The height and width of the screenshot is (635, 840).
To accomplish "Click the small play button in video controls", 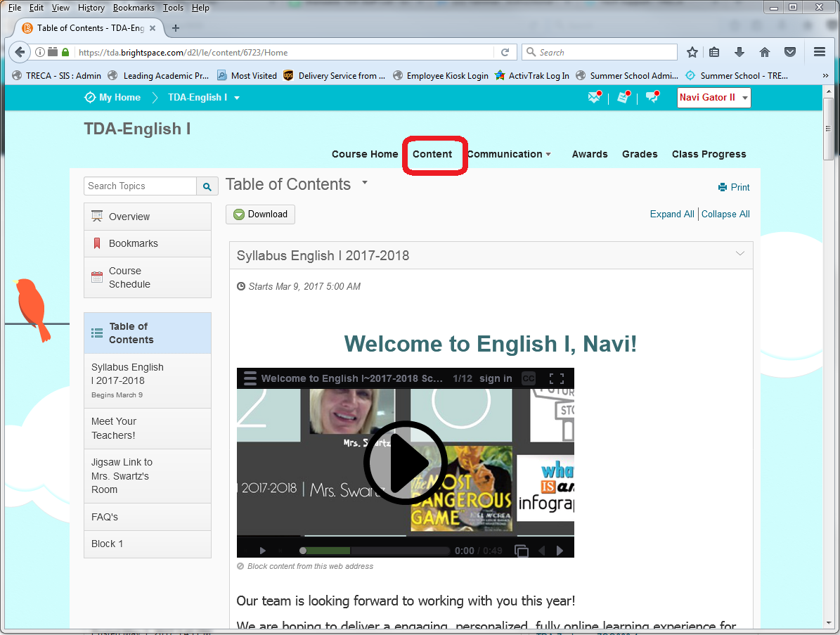I will point(262,551).
